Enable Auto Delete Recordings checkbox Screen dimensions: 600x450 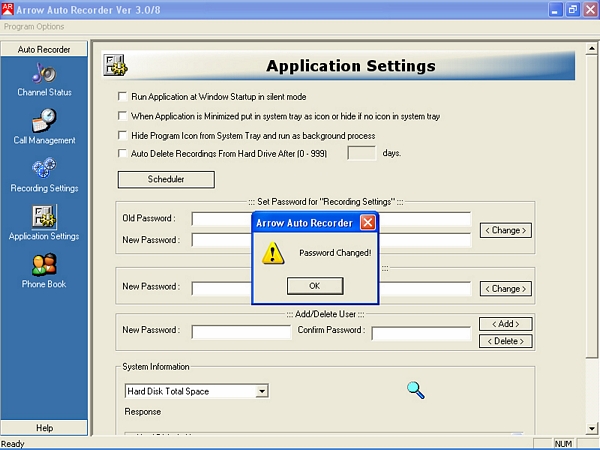[122, 153]
